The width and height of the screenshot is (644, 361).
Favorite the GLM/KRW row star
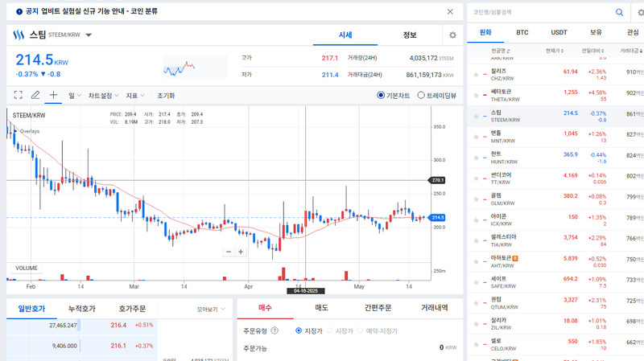[476, 199]
